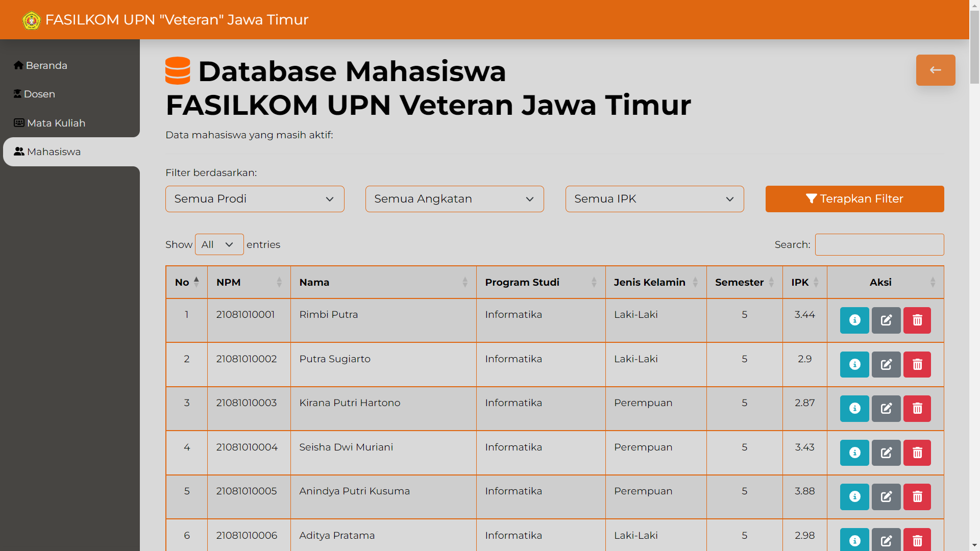
Task: Click the page vertical scrollbar thumb
Action: point(974,47)
